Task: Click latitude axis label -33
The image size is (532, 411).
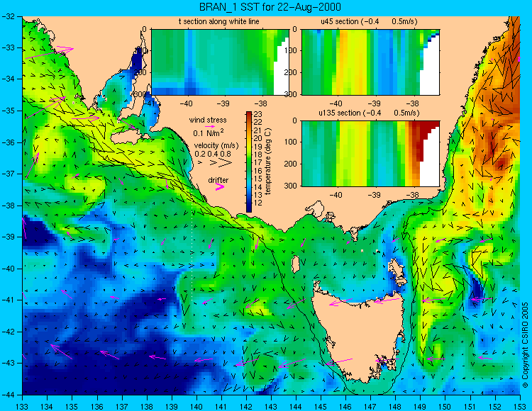Action: tap(7, 47)
